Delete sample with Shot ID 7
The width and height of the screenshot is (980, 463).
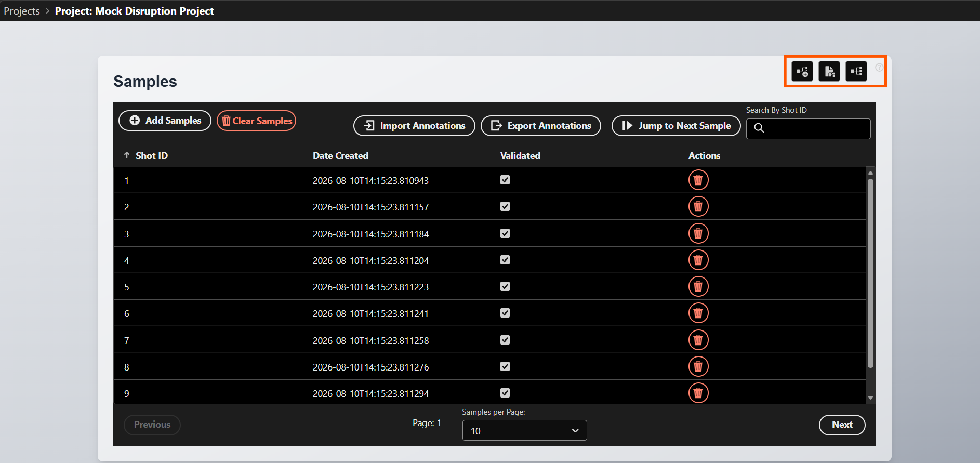click(698, 340)
